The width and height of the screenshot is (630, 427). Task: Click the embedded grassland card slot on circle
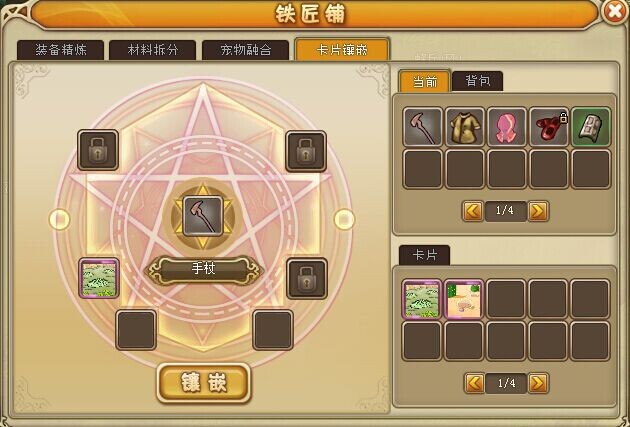[99, 278]
